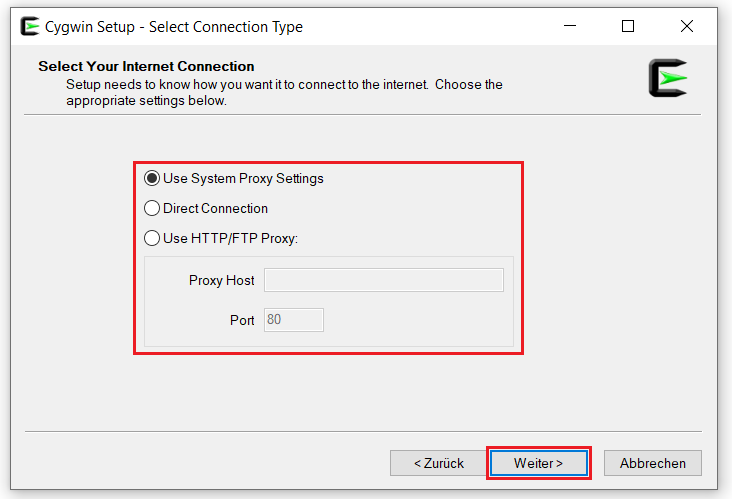Click the 'Use HTTP/FTP Proxy:' label text

(231, 238)
